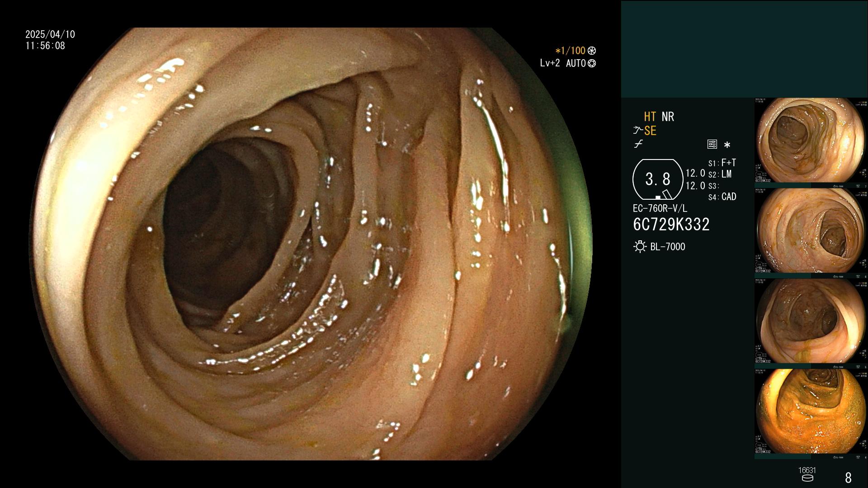This screenshot has height=488, width=868.
Task: Click the settings sliders icon
Action: [x=712, y=145]
